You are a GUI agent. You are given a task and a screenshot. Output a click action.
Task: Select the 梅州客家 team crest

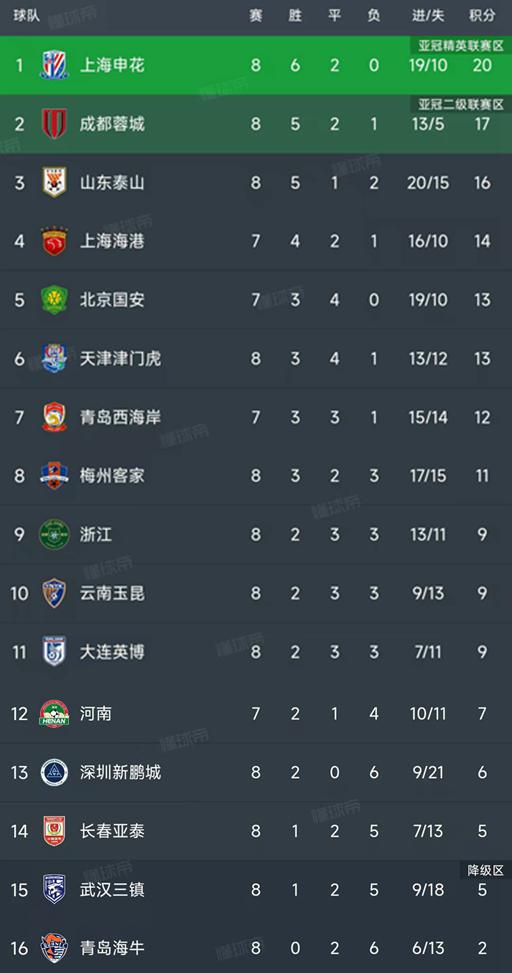click(x=54, y=476)
